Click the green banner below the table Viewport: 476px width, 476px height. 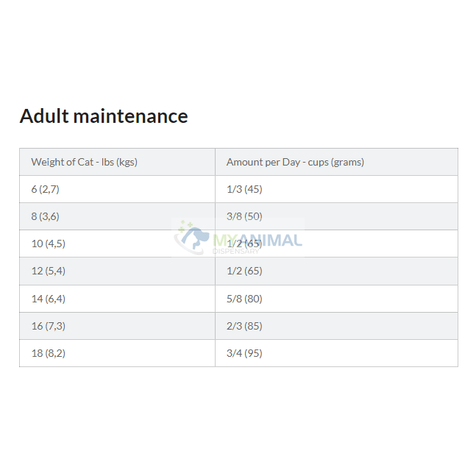pyautogui.click(x=238, y=427)
